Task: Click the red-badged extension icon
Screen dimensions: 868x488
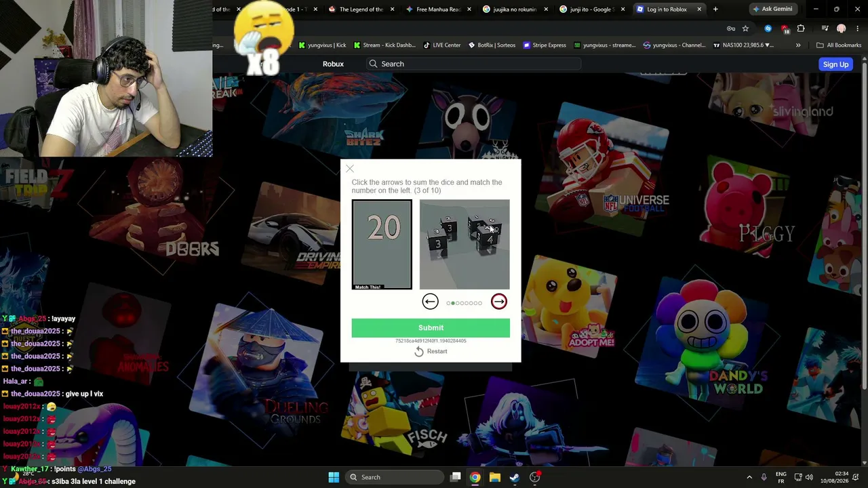Action: (785, 28)
